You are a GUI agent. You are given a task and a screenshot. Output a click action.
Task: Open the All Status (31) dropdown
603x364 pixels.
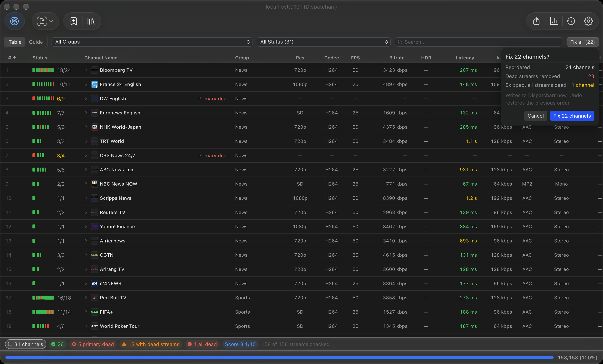point(323,42)
